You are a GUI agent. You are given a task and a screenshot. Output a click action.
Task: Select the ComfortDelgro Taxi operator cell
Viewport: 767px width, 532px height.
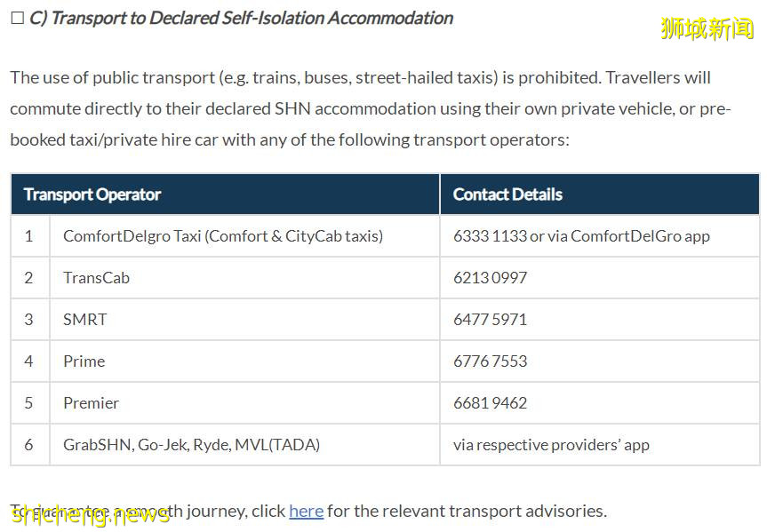223,236
